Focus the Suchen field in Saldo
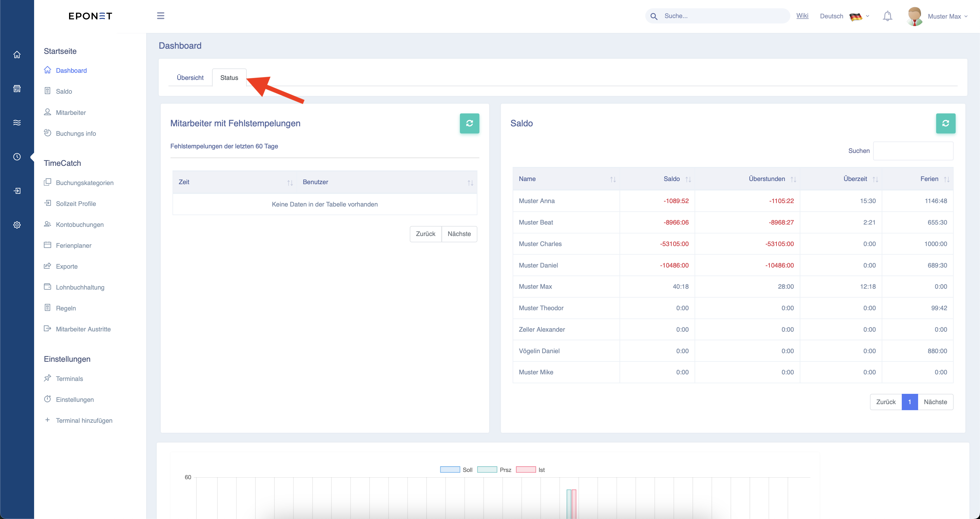The image size is (980, 519). point(913,151)
